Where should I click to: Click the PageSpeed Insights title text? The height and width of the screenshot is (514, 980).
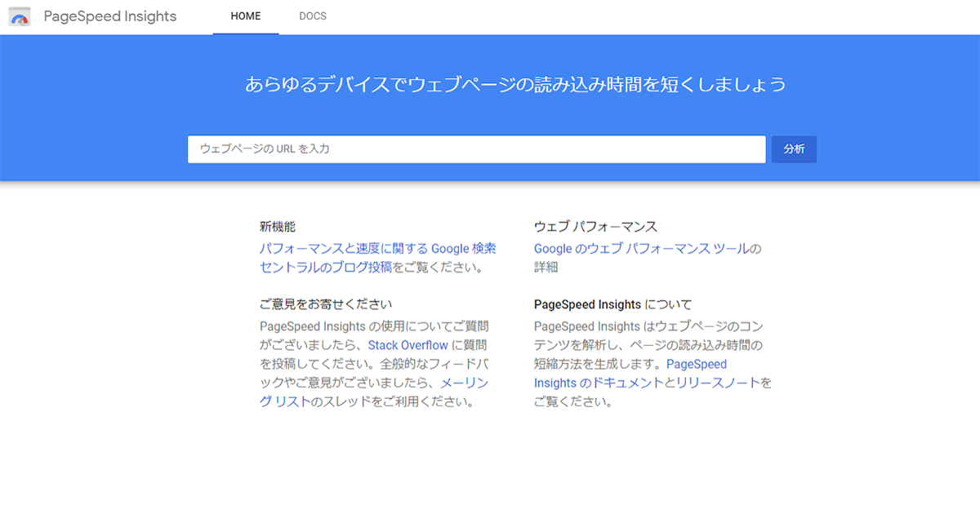110,16
